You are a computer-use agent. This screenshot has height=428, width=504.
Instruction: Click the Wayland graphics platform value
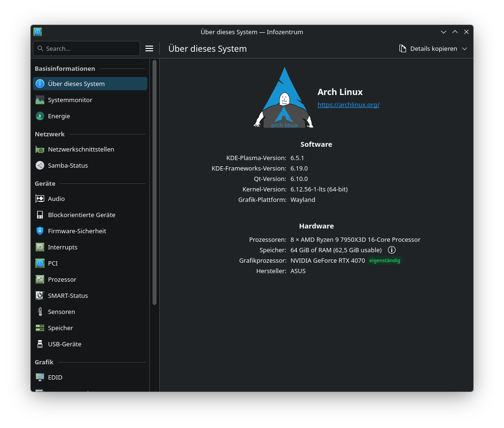[303, 200]
